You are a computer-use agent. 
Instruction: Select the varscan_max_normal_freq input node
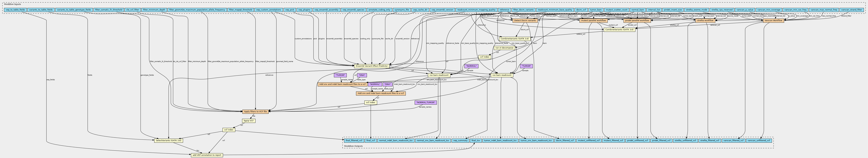824,10
